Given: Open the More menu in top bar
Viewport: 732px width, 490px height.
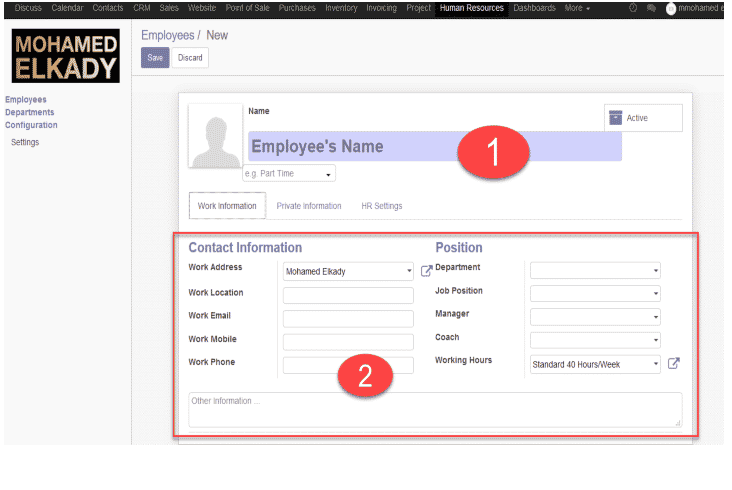Looking at the screenshot, I should [x=577, y=8].
